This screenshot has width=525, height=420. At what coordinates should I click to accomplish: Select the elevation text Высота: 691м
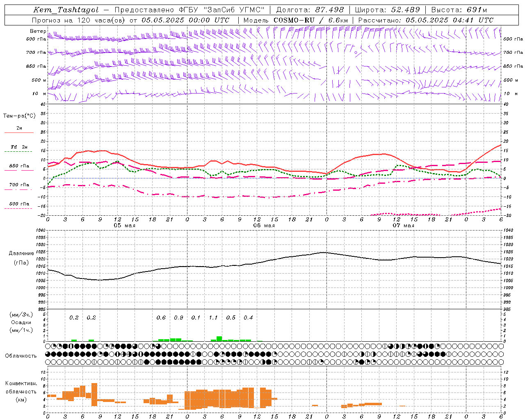[459, 10]
